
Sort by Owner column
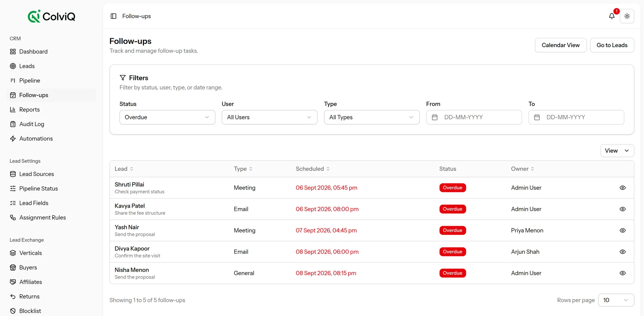point(523,169)
